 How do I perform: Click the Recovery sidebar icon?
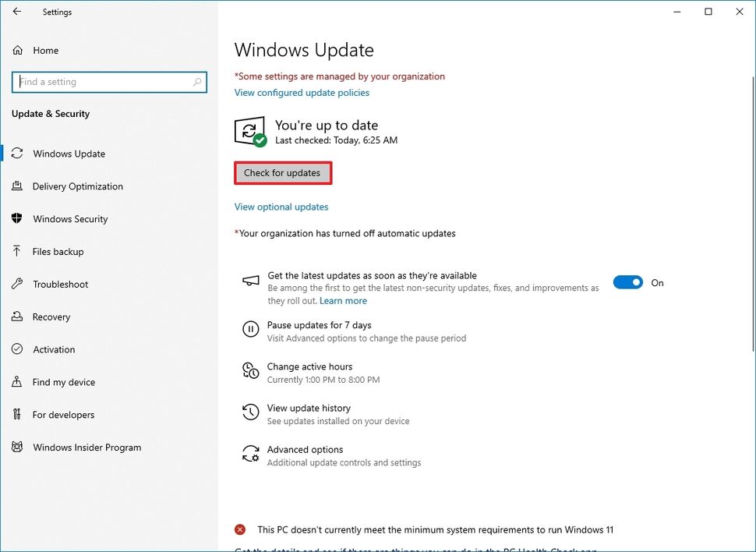click(18, 317)
